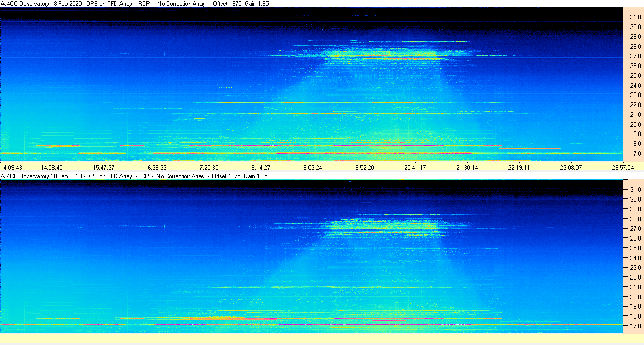Pick the 20.0 frequency label on LCP scale
Image resolution: width=644 pixels, height=345 pixels.
click(636, 297)
